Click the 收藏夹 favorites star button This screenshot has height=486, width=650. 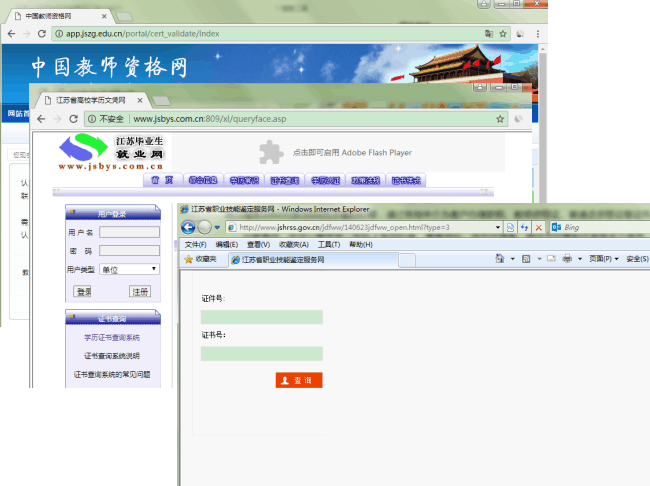[x=201, y=259]
